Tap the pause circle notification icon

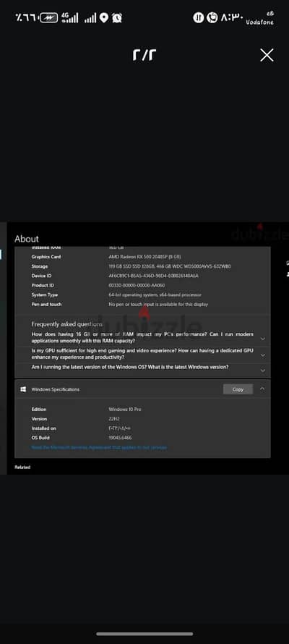pyautogui.click(x=199, y=17)
